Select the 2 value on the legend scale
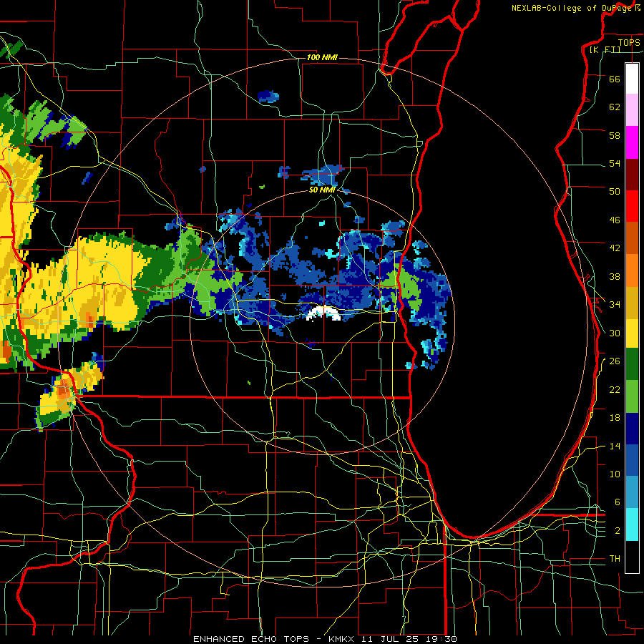This screenshot has height=644, width=644. [x=617, y=531]
